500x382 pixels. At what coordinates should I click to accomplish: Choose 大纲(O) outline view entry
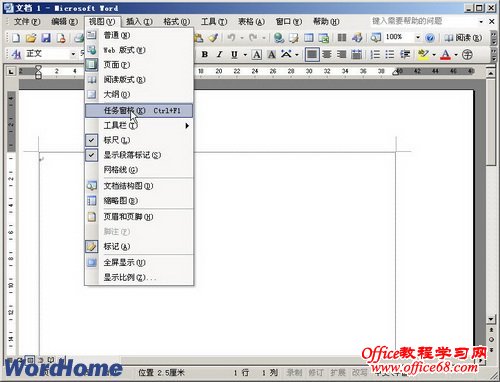point(139,94)
